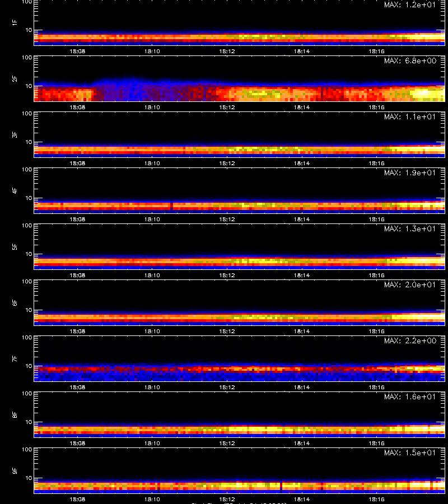This screenshot has height=504, width=448.
Task: Click the MAX: 1.6e+01 annotation
Action: tap(410, 396)
